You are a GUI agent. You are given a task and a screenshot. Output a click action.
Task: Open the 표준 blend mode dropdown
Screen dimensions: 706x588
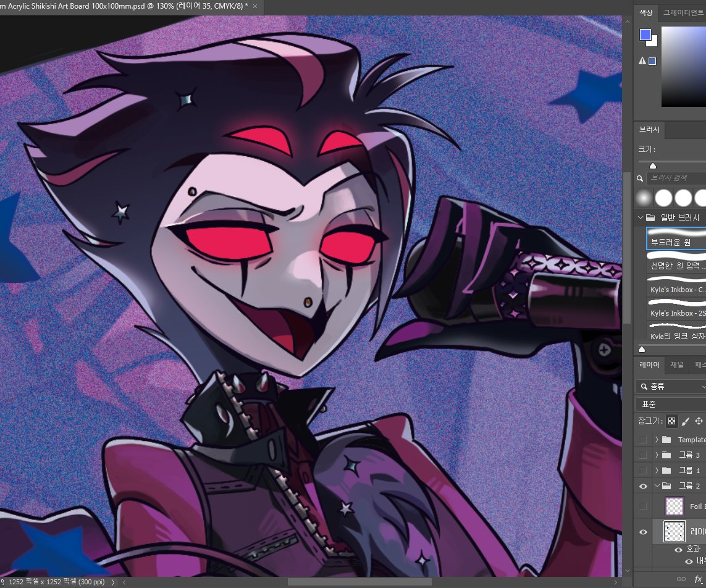coord(671,404)
